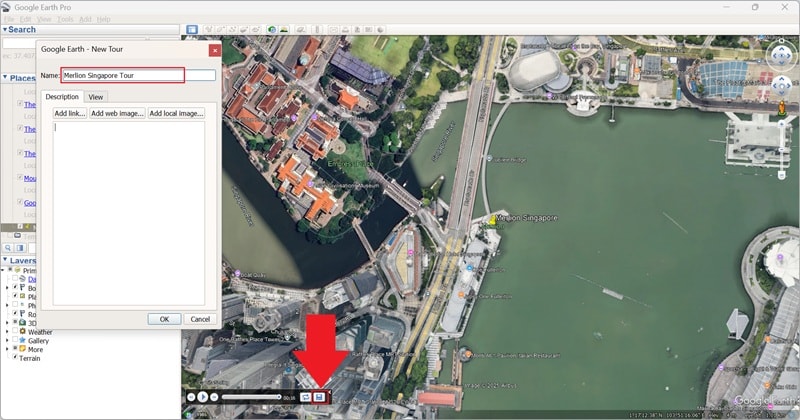800x420 pixels.
Task: Expand the Weather layer
Action: click(x=7, y=332)
